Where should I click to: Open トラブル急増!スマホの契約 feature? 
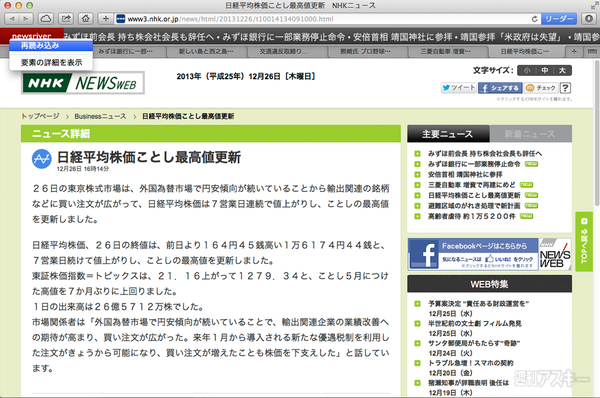pos(471,363)
